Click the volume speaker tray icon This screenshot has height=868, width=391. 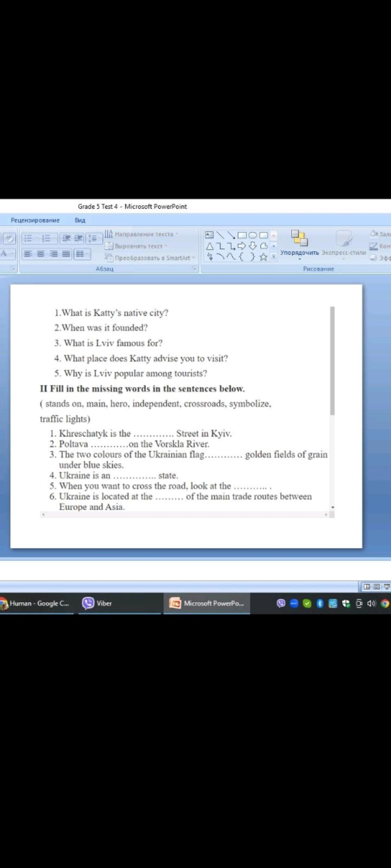pyautogui.click(x=372, y=603)
